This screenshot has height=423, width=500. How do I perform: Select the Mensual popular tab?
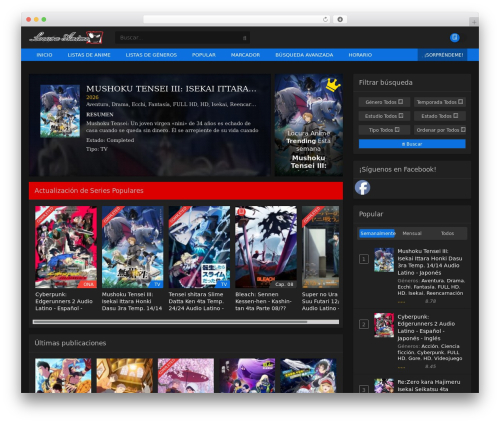click(412, 233)
